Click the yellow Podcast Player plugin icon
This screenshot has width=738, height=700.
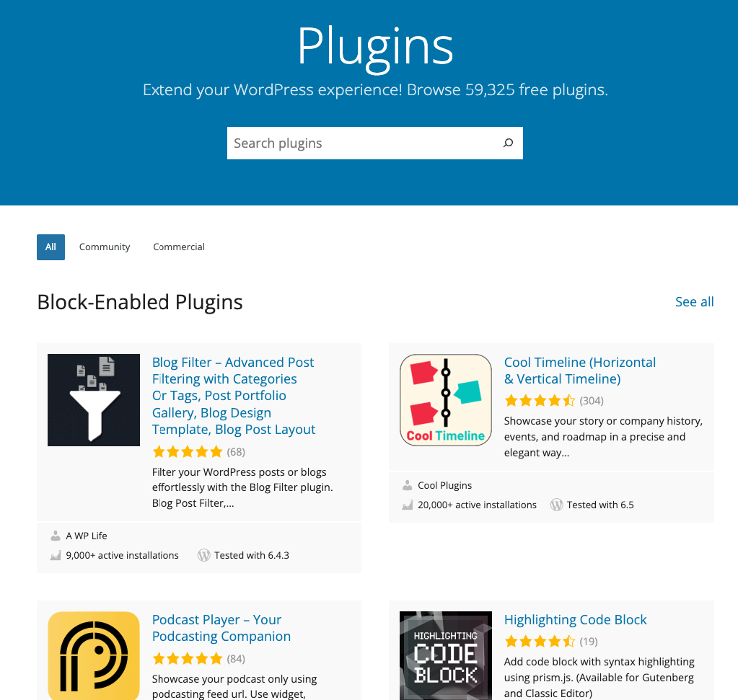(x=93, y=655)
